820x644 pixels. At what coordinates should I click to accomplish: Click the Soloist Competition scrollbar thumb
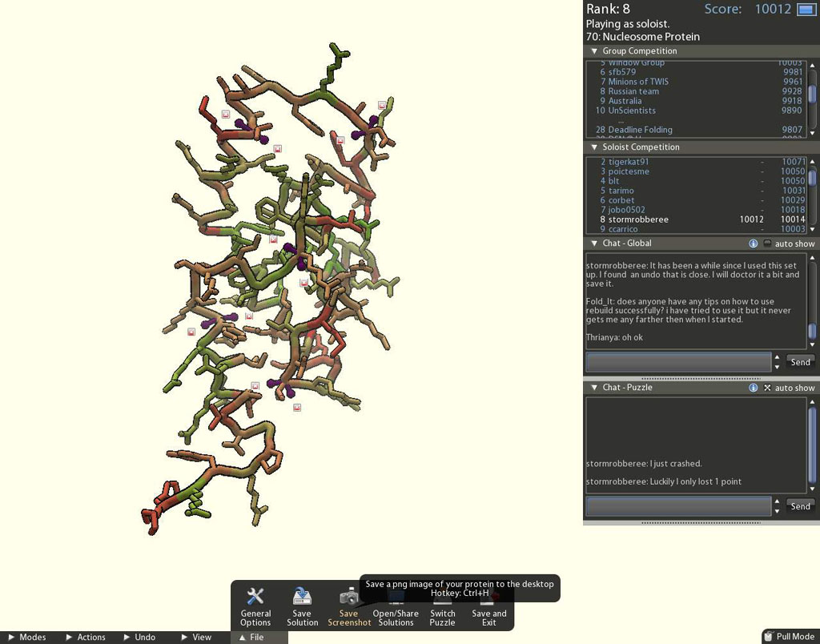tap(812, 177)
